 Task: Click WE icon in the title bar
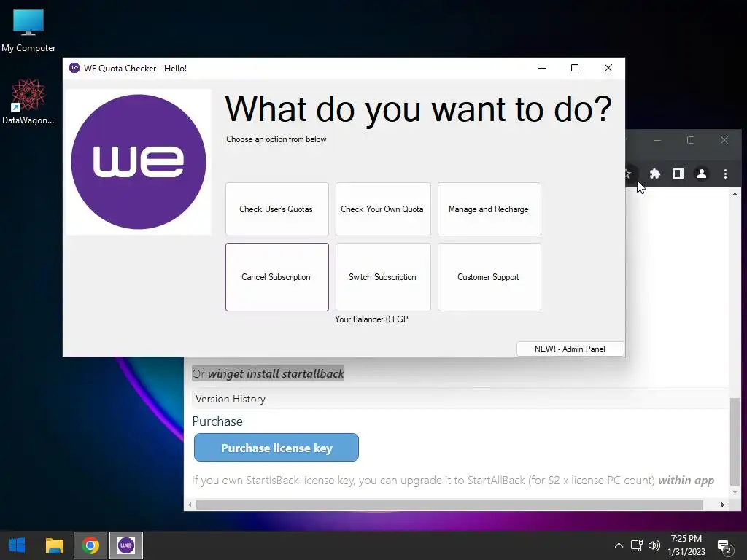[x=74, y=68]
